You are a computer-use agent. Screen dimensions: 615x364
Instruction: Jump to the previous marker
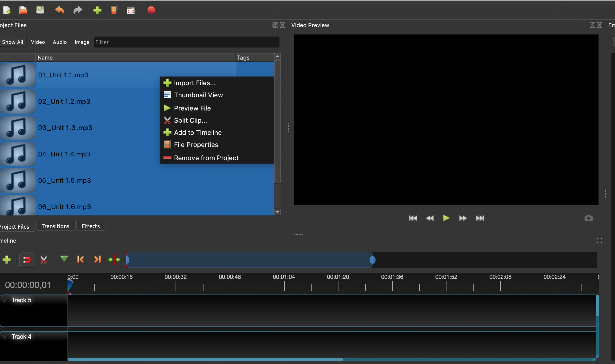coord(80,259)
